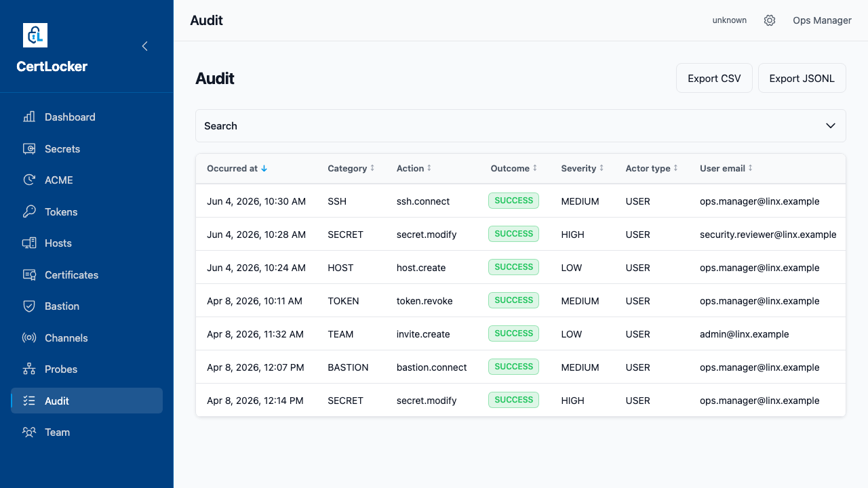Go to Secrets in sidebar
Viewport: 868px width, 488px height.
tap(87, 148)
